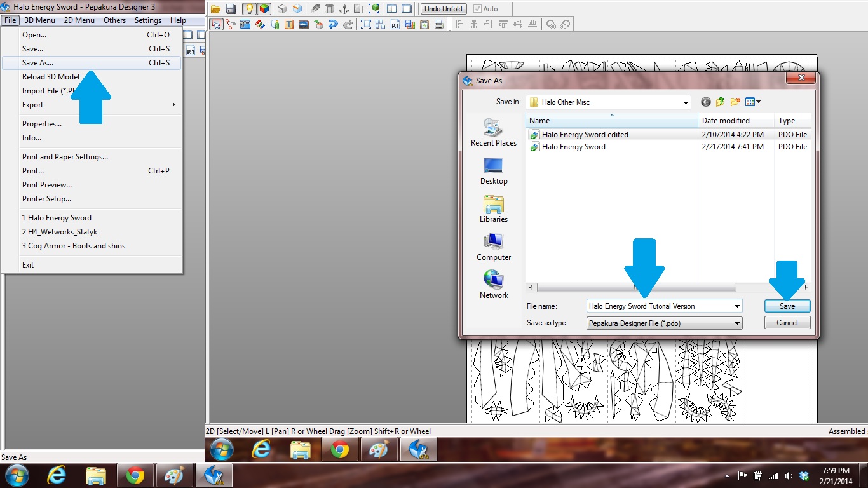Image resolution: width=868 pixels, height=488 pixels.
Task: Click the gray cube toolbar icon
Action: (x=282, y=9)
